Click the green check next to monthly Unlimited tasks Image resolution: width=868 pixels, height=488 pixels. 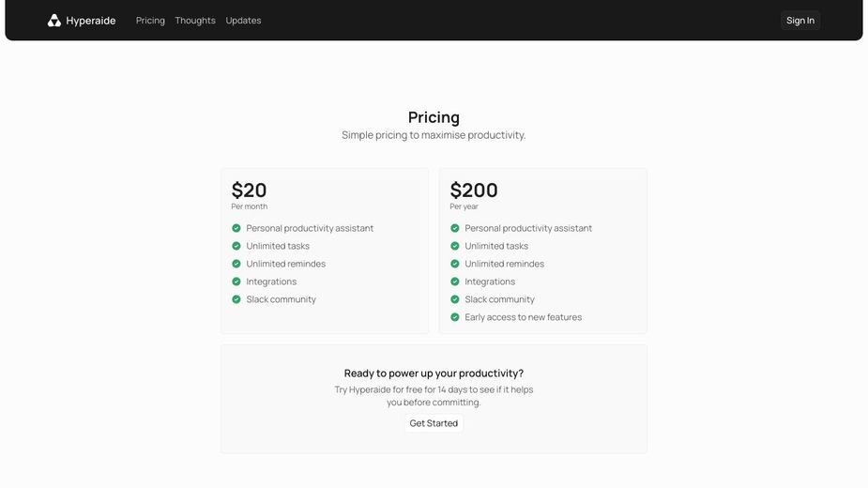236,246
